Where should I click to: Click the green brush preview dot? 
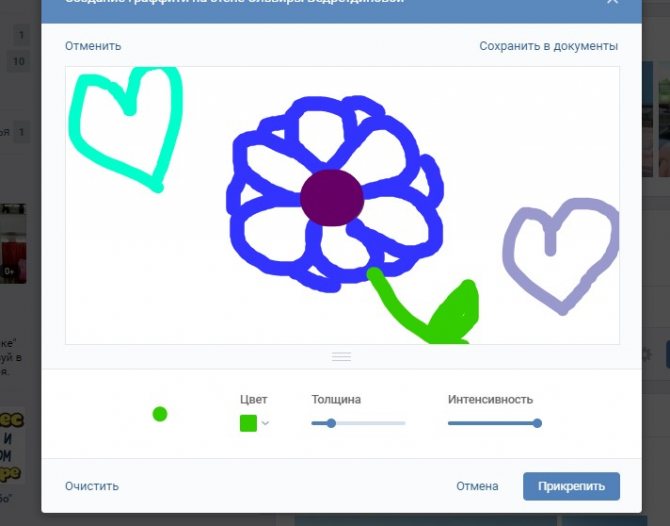159,414
